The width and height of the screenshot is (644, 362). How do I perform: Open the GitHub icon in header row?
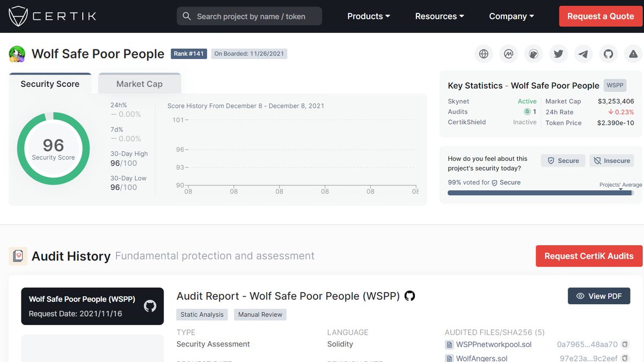tap(609, 54)
